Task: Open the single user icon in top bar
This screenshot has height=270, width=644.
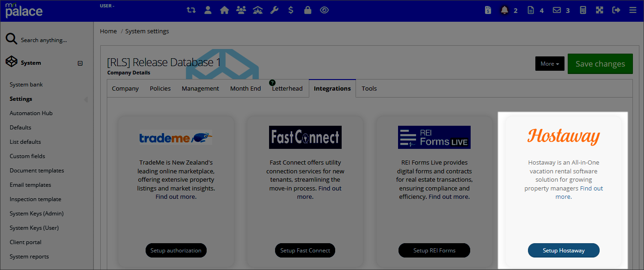Action: tap(208, 10)
